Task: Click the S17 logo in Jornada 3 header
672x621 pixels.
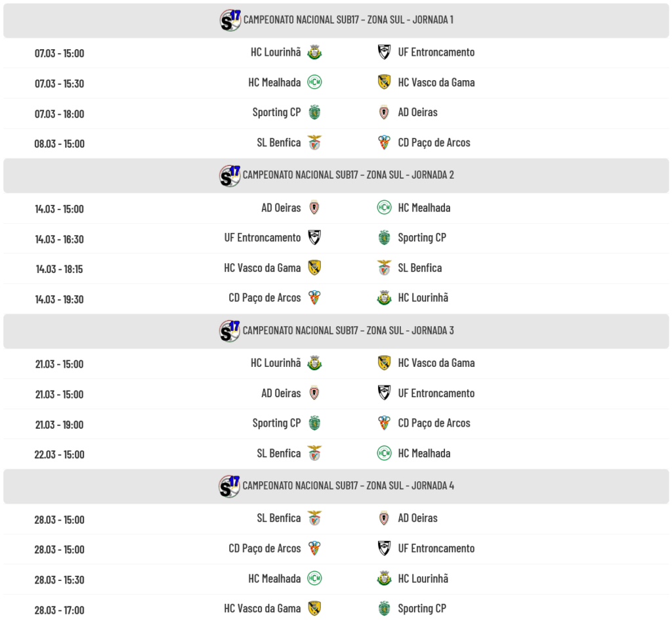Action: [x=230, y=331]
